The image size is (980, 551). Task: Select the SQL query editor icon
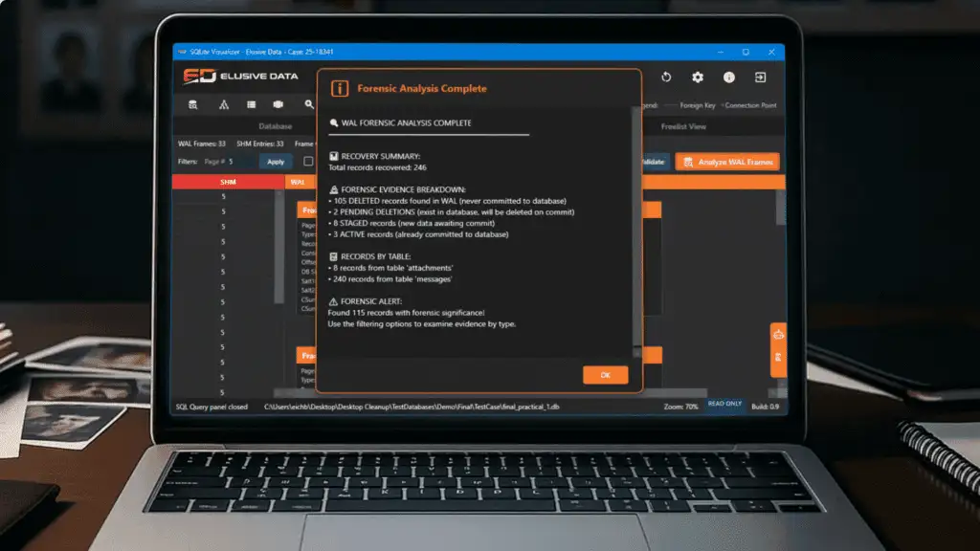click(193, 105)
